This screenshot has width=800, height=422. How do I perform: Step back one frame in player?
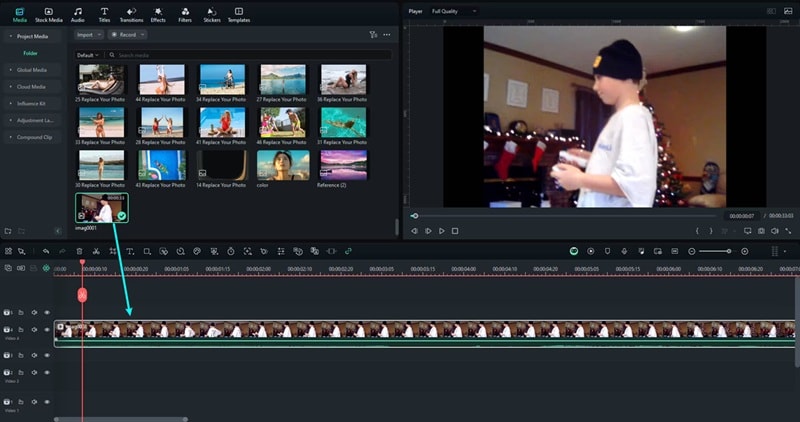414,231
